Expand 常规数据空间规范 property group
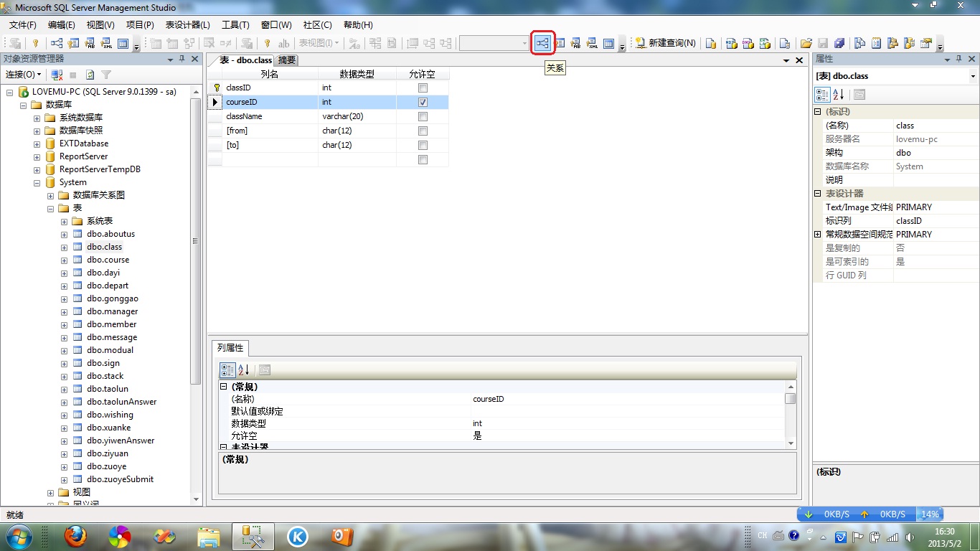Viewport: 980px width, 551px height. [x=817, y=235]
